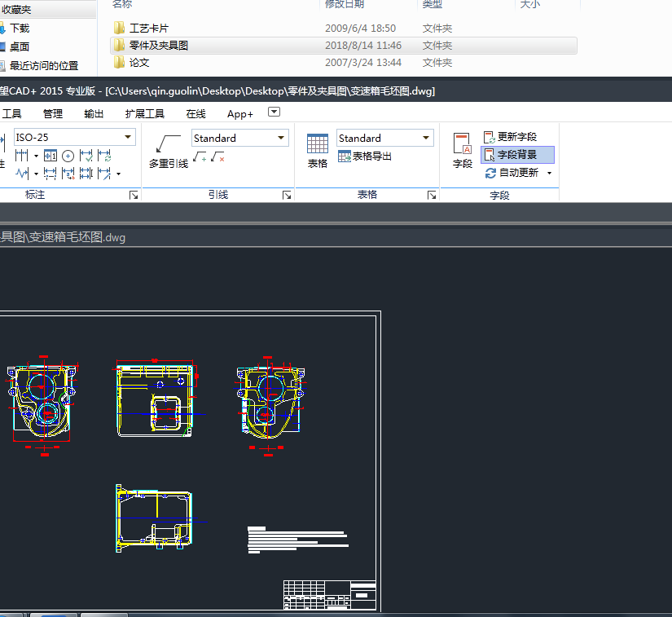The height and width of the screenshot is (617, 672).
Task: Open the dimension edit dropdown arrow
Action: click(x=118, y=174)
